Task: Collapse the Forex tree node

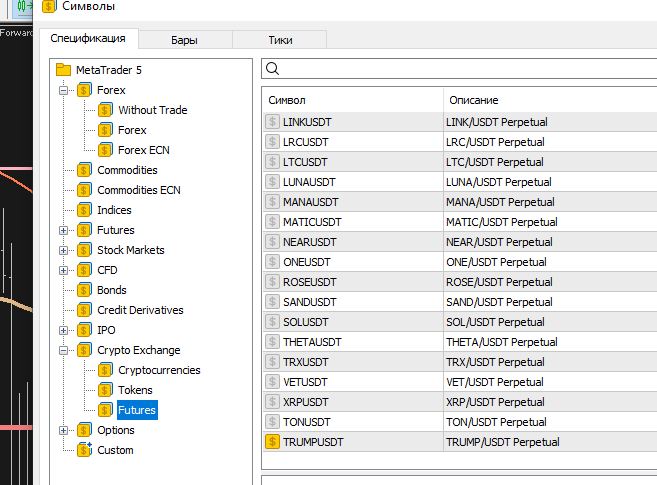Action: point(63,90)
